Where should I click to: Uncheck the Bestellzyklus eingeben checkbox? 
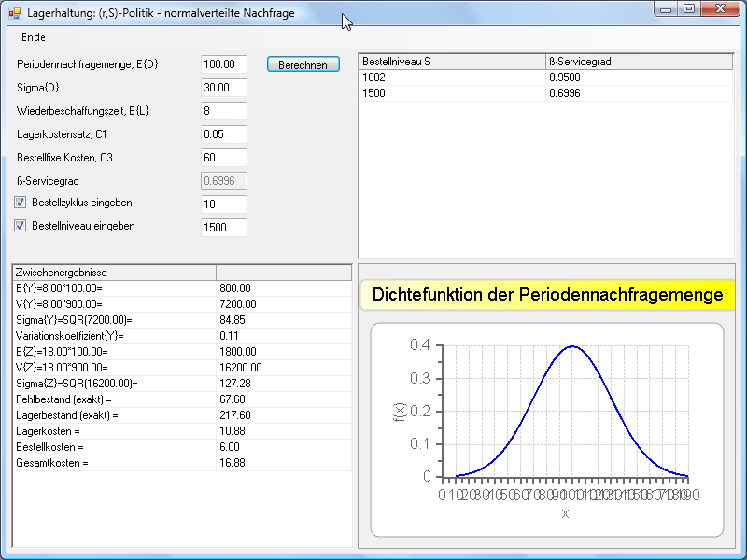coord(21,203)
